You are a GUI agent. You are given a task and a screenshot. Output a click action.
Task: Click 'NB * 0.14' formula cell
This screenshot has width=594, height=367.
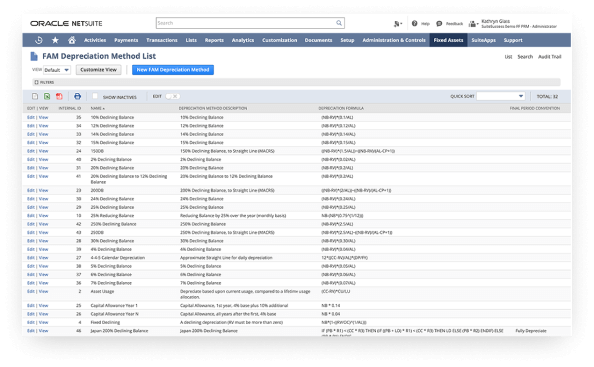pyautogui.click(x=331, y=306)
